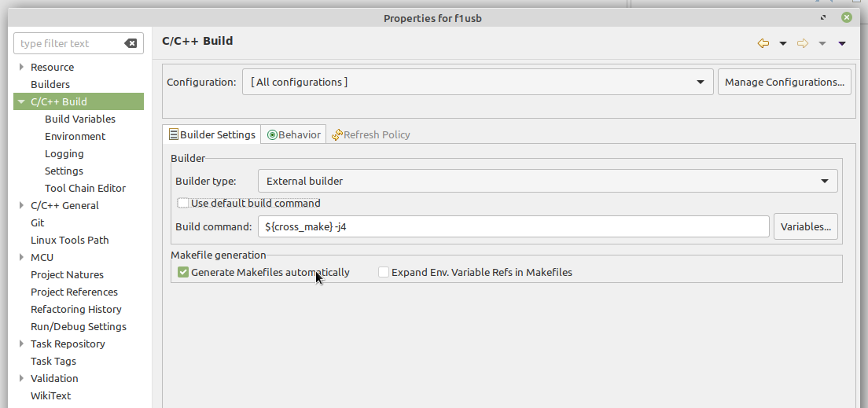Image resolution: width=868 pixels, height=408 pixels.
Task: Open the back history dropdown arrow
Action: click(783, 43)
